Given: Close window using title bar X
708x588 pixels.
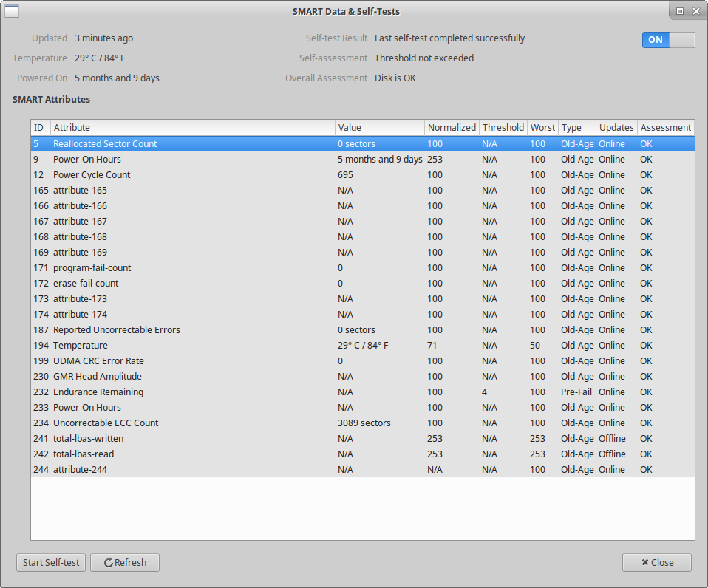Looking at the screenshot, I should click(x=696, y=11).
